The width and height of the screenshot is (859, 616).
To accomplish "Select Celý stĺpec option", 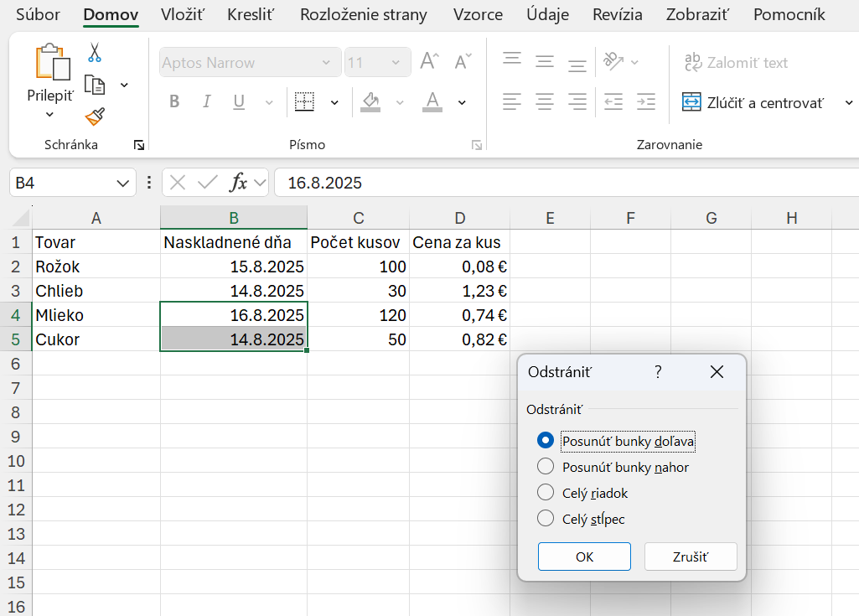I will 581,519.
